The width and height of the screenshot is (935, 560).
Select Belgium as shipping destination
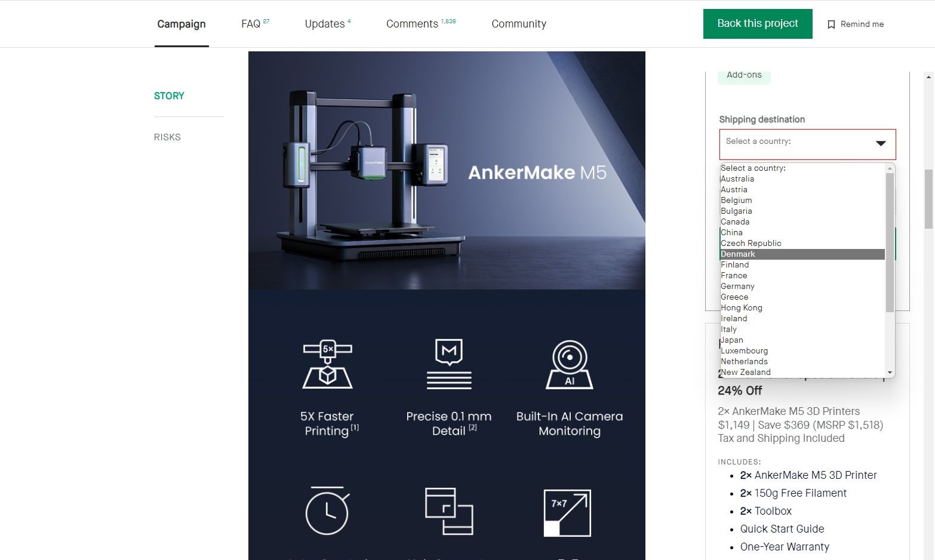[x=802, y=201]
